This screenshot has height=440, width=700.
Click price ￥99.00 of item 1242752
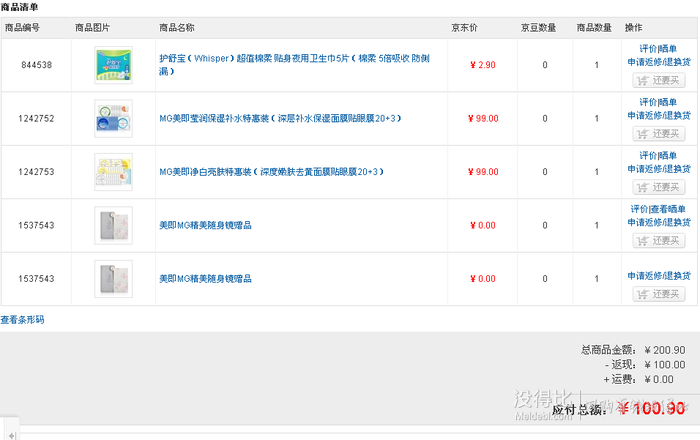pos(483,119)
